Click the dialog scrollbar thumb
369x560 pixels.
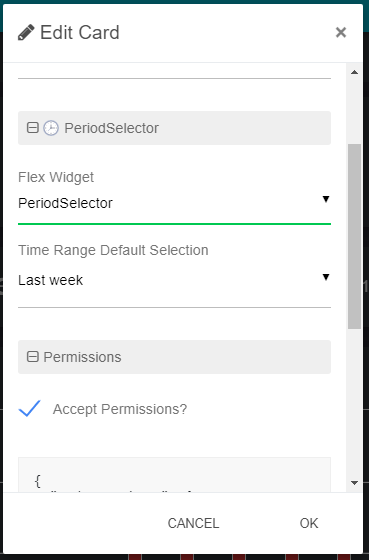pos(354,236)
